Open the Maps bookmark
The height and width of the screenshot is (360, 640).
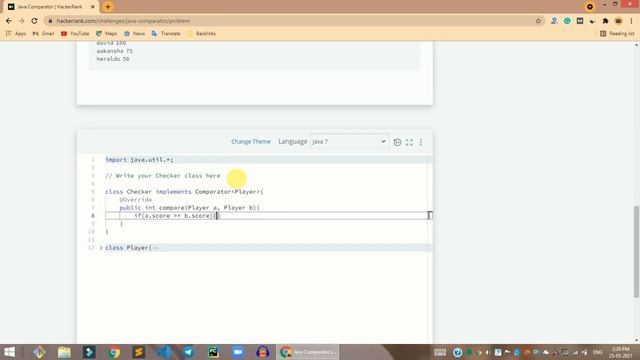(x=107, y=33)
